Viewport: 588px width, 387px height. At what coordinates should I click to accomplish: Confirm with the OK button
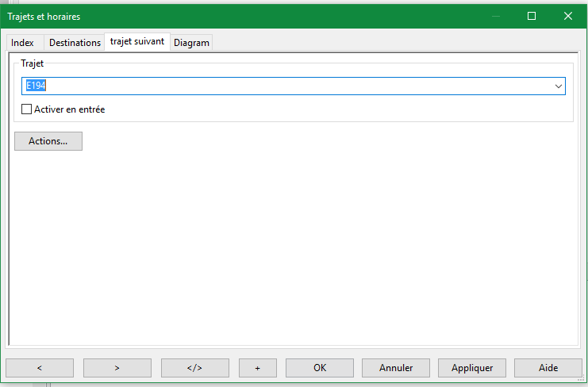click(x=320, y=368)
